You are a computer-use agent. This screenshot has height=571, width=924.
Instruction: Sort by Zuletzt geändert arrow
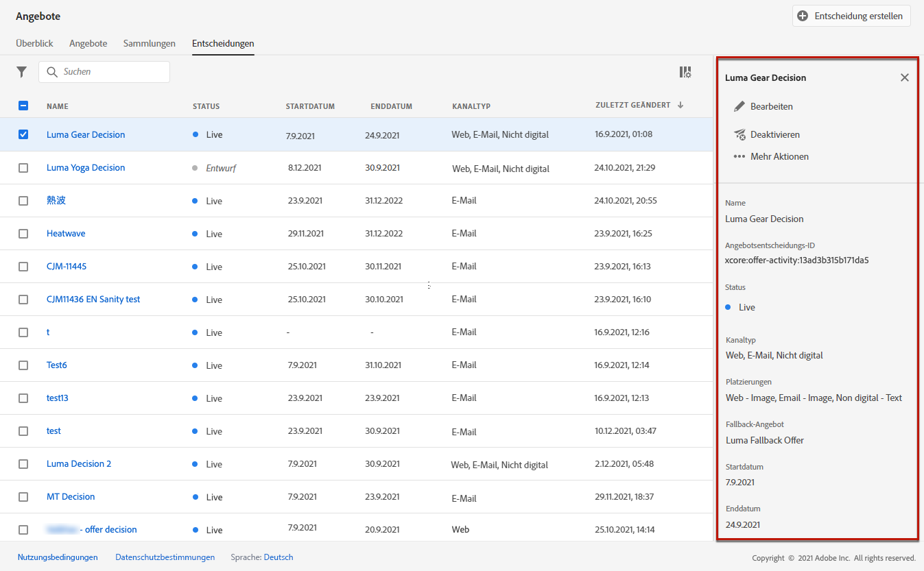[x=680, y=105]
